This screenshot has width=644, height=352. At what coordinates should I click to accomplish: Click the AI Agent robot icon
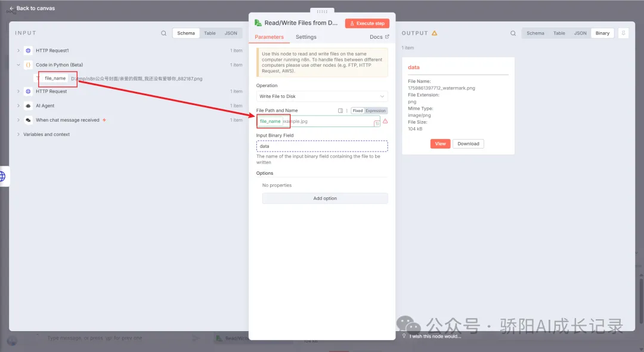(28, 106)
